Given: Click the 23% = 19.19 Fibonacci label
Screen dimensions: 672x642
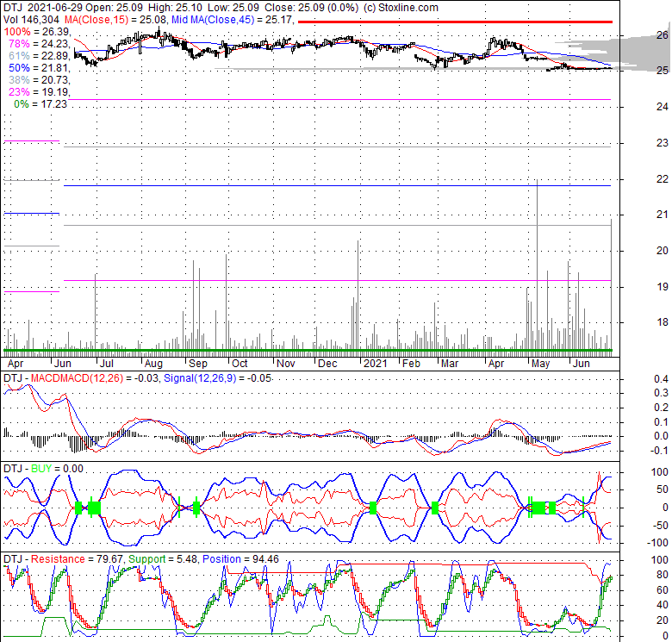Looking at the screenshot, I should tap(39, 91).
